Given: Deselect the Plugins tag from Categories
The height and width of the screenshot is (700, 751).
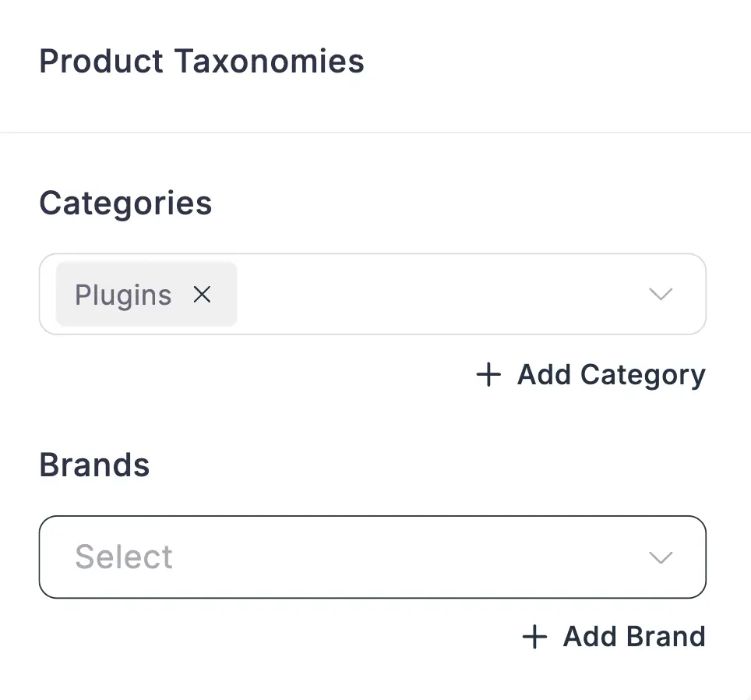Looking at the screenshot, I should coord(202,295).
